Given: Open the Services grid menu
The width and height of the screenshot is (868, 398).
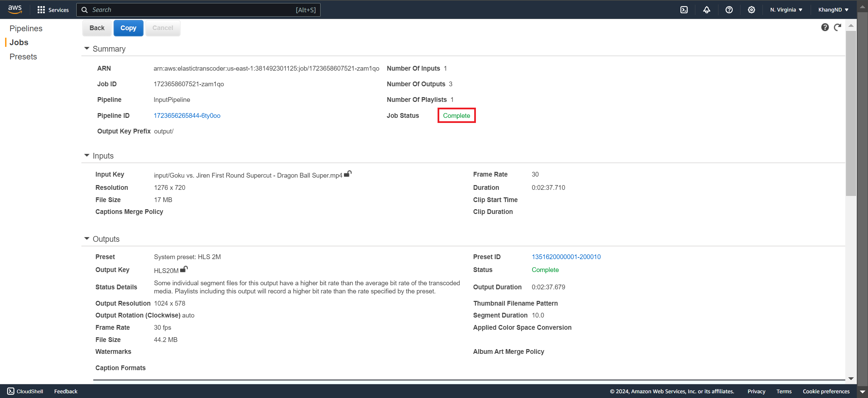Looking at the screenshot, I should click(x=53, y=10).
